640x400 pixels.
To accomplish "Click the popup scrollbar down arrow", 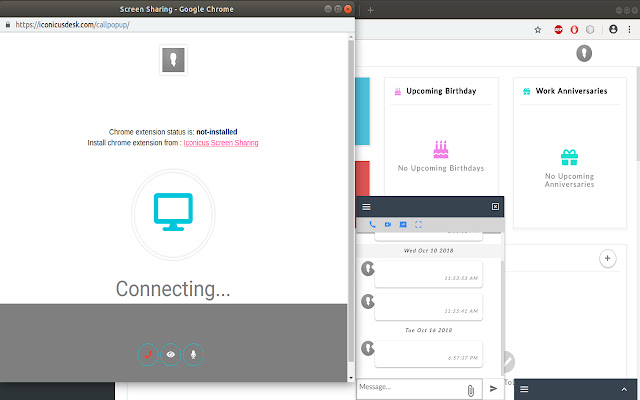I will 351,378.
